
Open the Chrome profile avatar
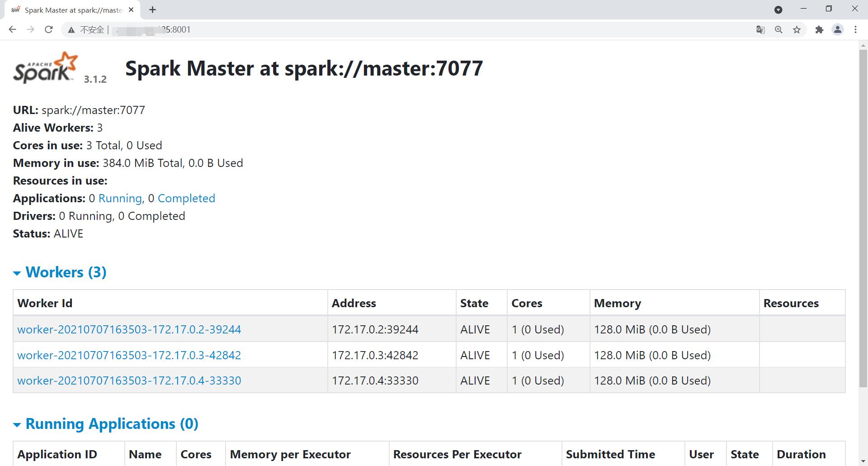837,30
